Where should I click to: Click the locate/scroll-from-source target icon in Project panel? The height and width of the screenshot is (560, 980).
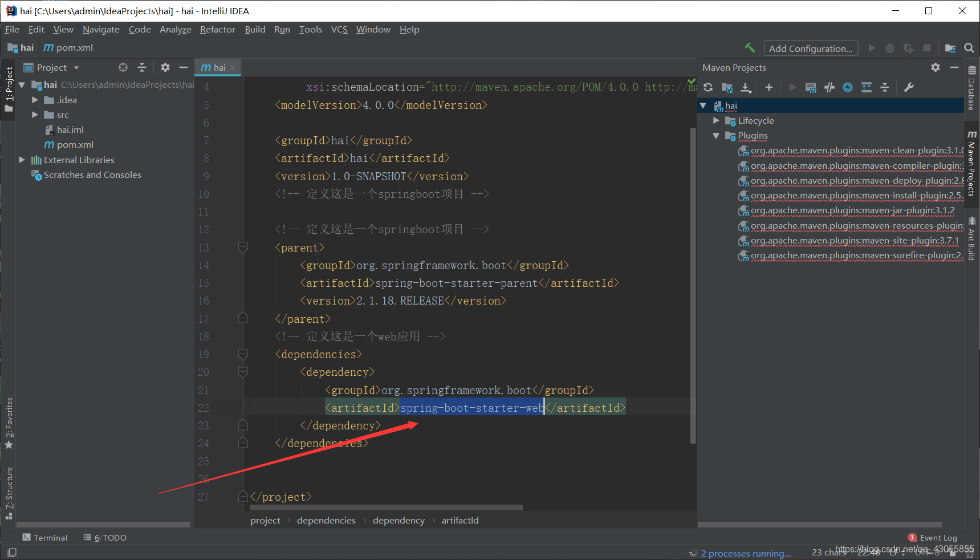pos(123,67)
